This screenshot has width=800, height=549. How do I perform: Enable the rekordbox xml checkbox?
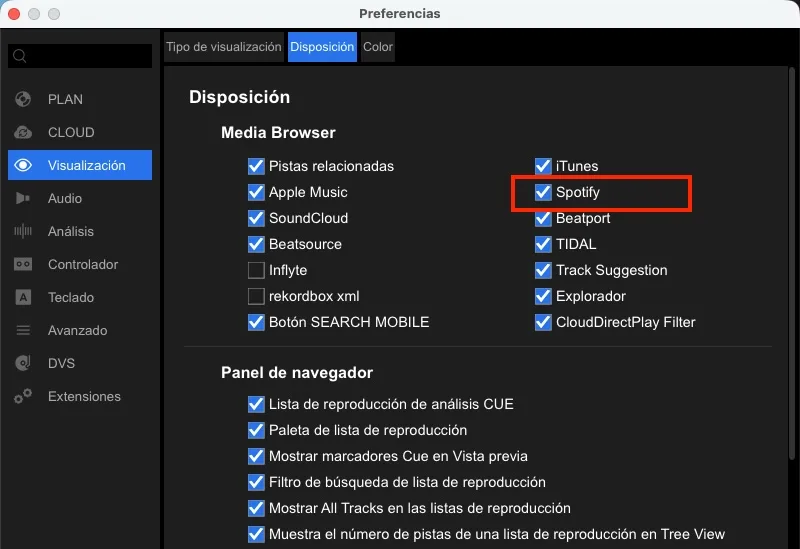[256, 296]
